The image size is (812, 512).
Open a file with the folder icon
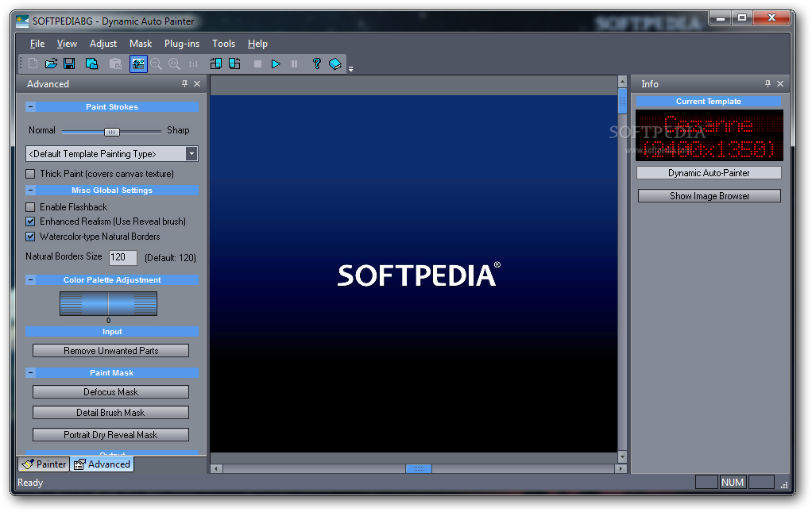point(51,64)
